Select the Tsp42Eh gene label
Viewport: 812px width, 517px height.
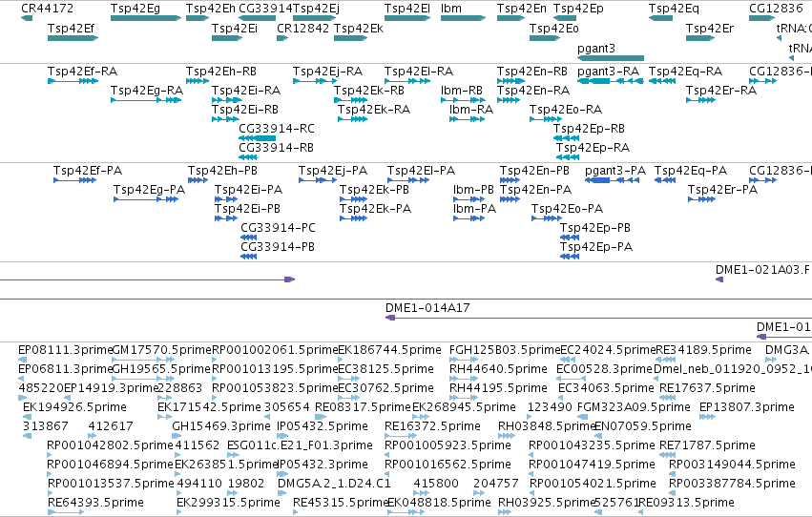pyautogui.click(x=210, y=9)
